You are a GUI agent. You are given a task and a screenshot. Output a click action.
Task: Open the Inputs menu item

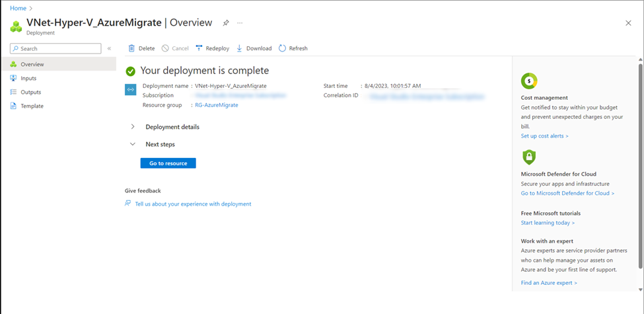point(58,78)
